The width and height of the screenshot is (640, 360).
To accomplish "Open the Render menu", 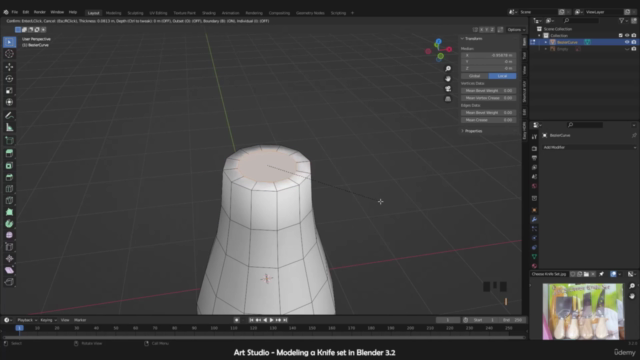I will 40,12.
